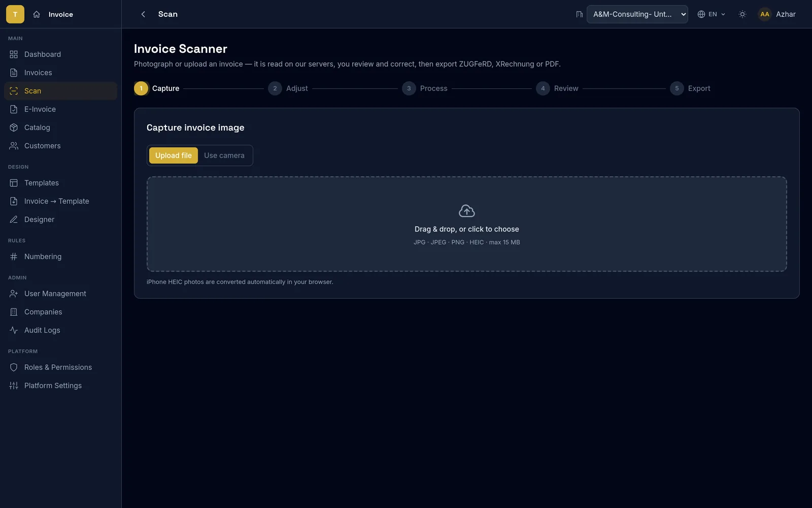
Task: Click the Roles & Permissions shield icon
Action: tap(14, 367)
